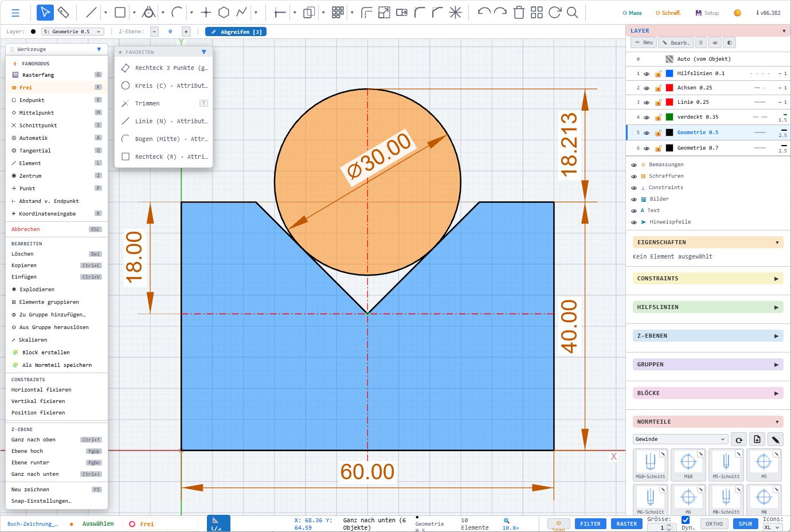Activate the scale tool in toolbar
This screenshot has height=532, width=791.
click(384, 13)
